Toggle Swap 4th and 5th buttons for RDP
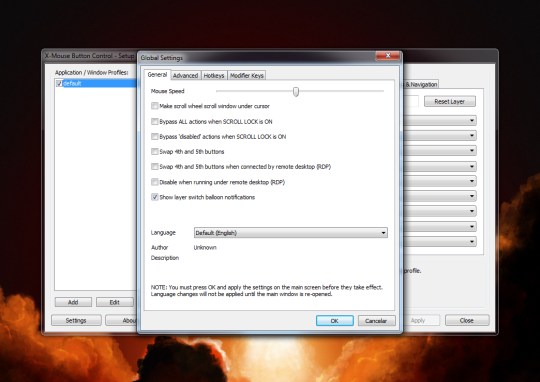Viewport: 540px width, 382px height. [x=155, y=167]
